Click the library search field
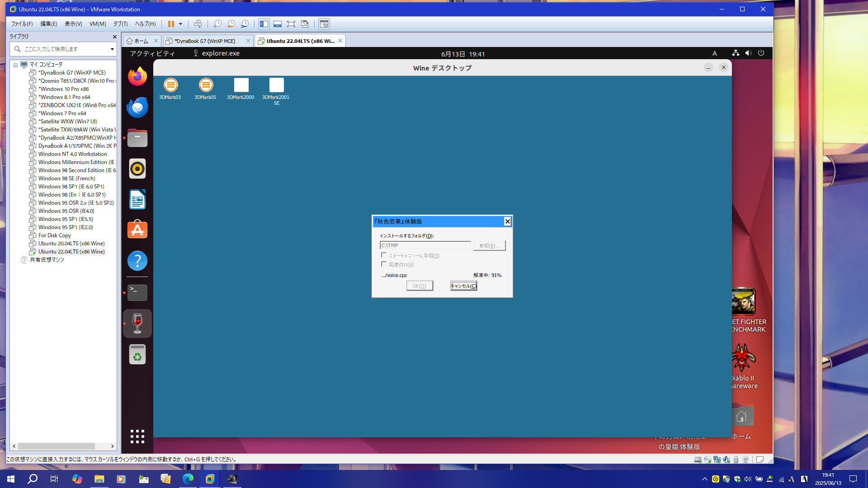Screen dimensions: 868x488 tap(63, 49)
